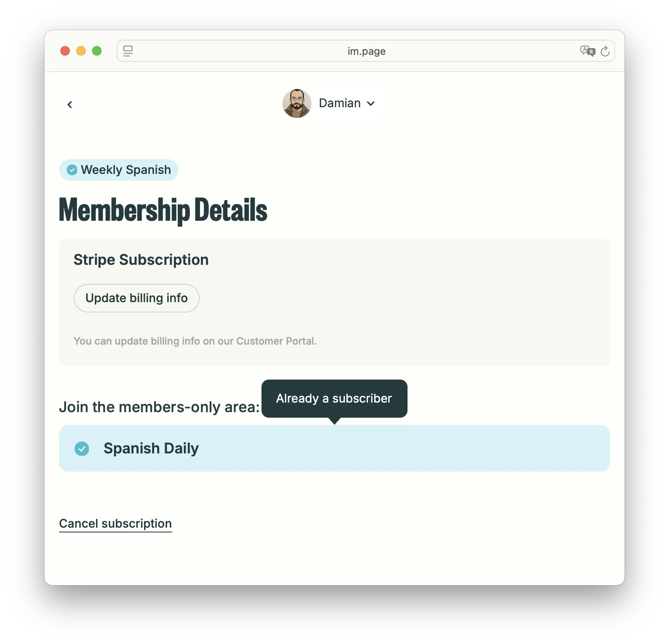Click the Cancel subscription link
The width and height of the screenshot is (669, 644).
click(x=115, y=524)
